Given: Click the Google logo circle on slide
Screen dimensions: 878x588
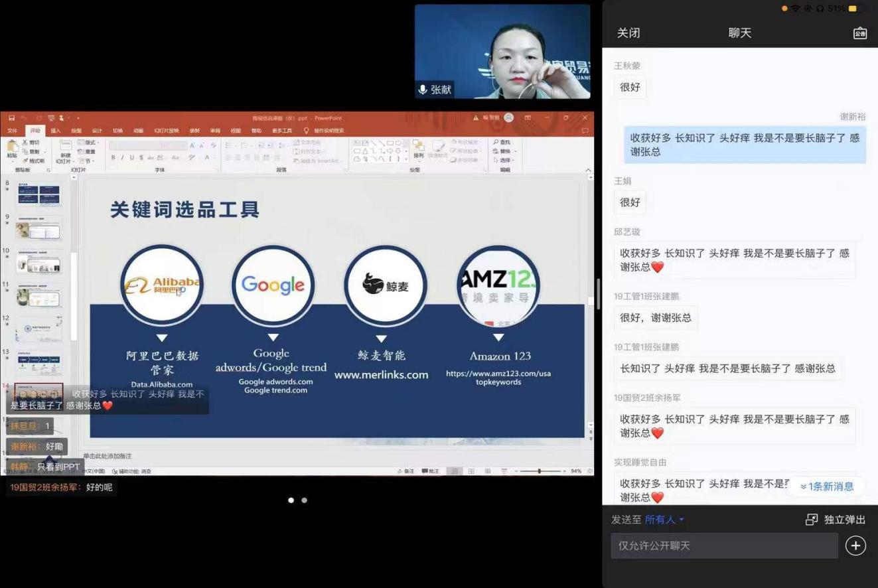Looking at the screenshot, I should click(x=273, y=286).
